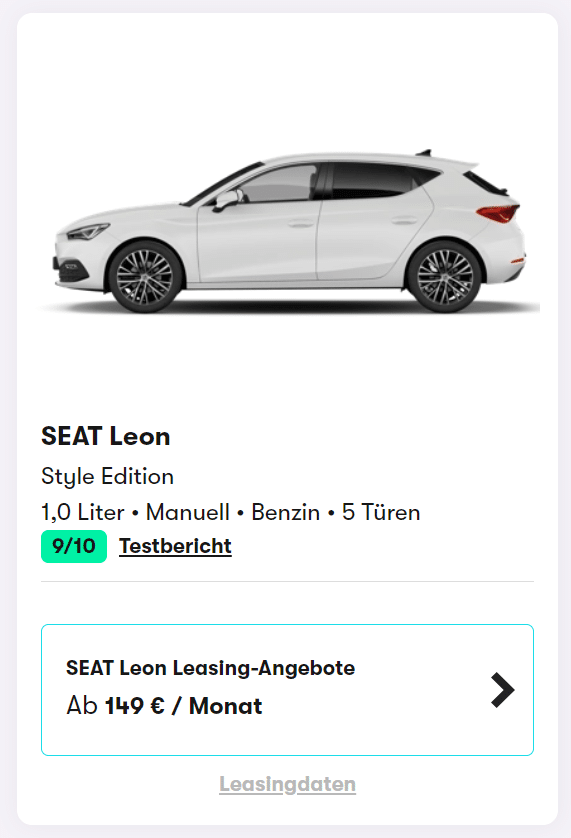Click the green 9/10 rating badge
571x838 pixels.
[74, 546]
